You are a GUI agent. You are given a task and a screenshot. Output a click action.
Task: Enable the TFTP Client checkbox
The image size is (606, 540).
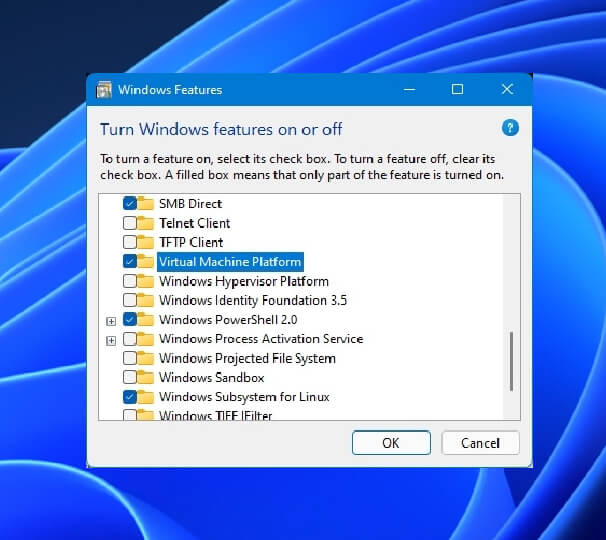pos(130,242)
